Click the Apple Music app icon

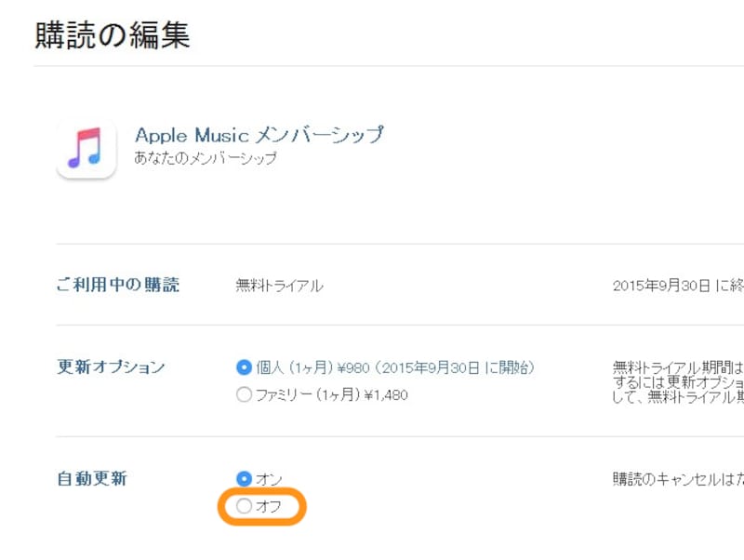86,148
